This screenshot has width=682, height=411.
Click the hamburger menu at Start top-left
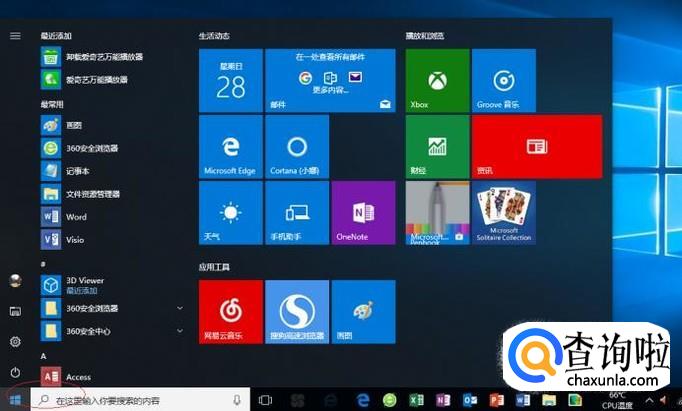tap(15, 36)
